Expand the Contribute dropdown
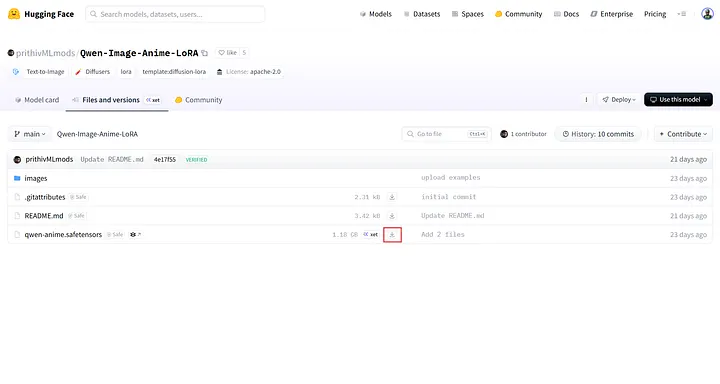This screenshot has height=384, width=720. 683,134
